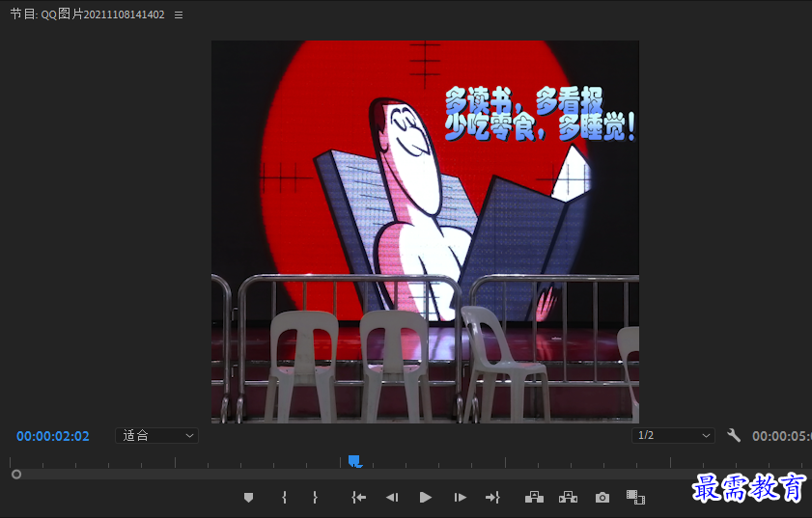Click the Mark Out bracket icon

pyautogui.click(x=315, y=498)
